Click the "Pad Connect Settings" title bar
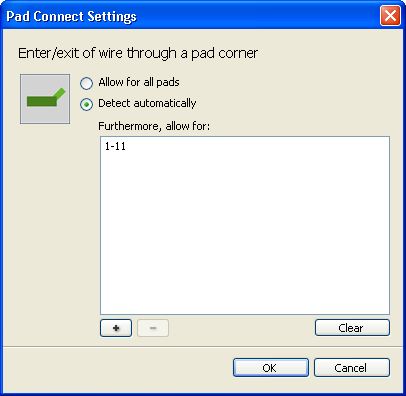The image size is (406, 396). 190,16
